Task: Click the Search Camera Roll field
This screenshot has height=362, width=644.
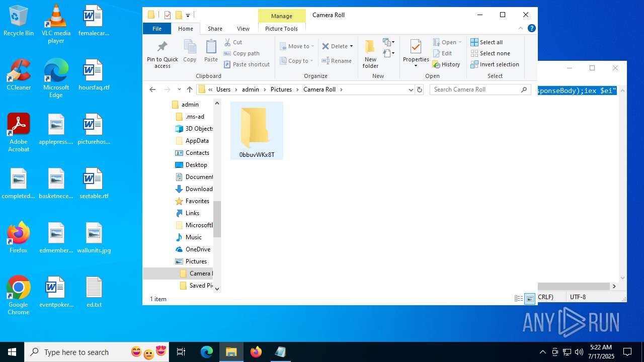Action: pos(480,89)
